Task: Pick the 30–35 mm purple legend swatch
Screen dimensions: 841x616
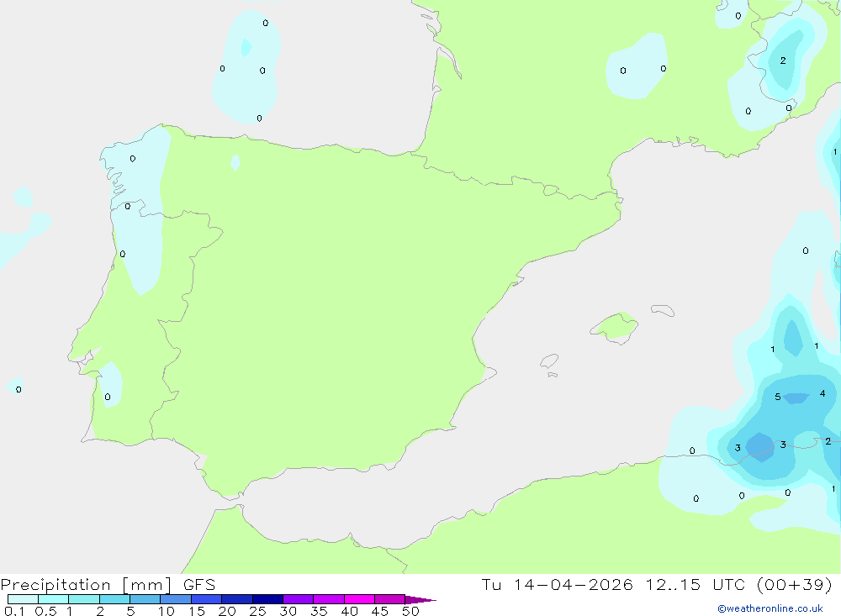Action: [x=298, y=599]
